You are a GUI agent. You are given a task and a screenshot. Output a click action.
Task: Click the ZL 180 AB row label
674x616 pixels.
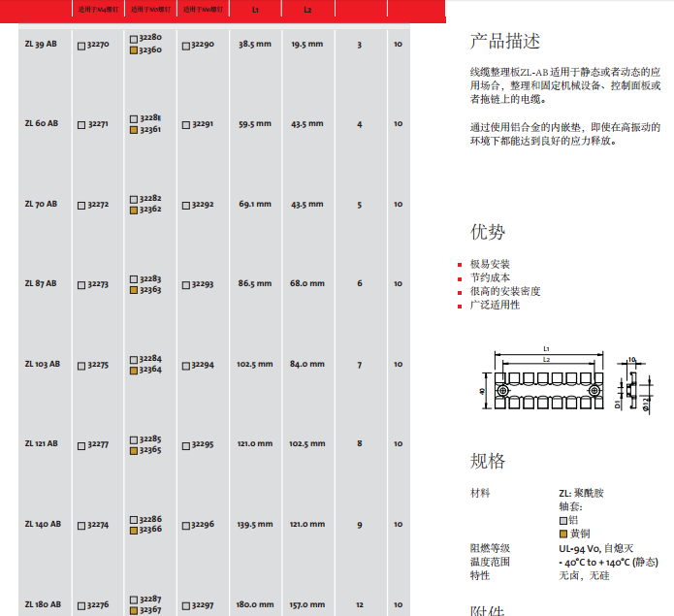[42, 604]
